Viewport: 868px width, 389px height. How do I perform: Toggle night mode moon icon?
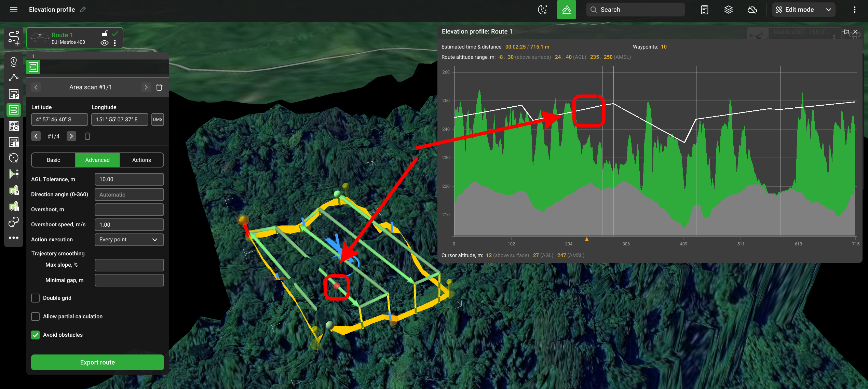(542, 10)
